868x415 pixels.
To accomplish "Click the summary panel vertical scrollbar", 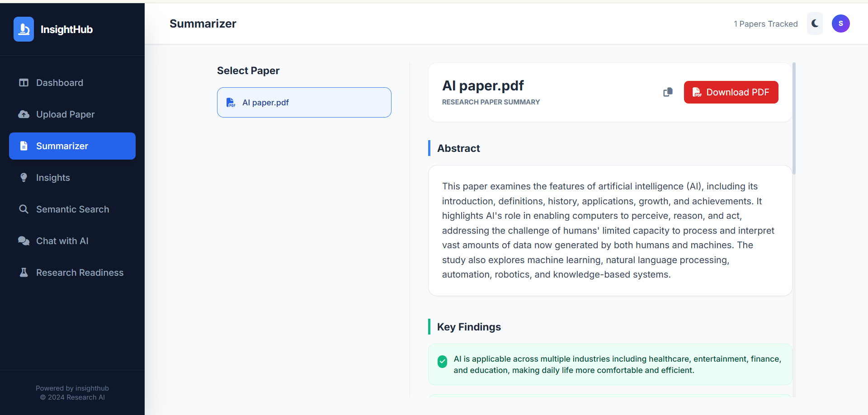I will (x=794, y=118).
